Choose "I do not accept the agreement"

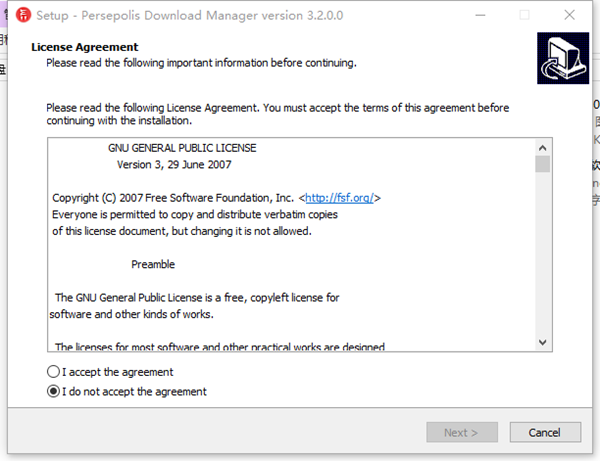53,392
